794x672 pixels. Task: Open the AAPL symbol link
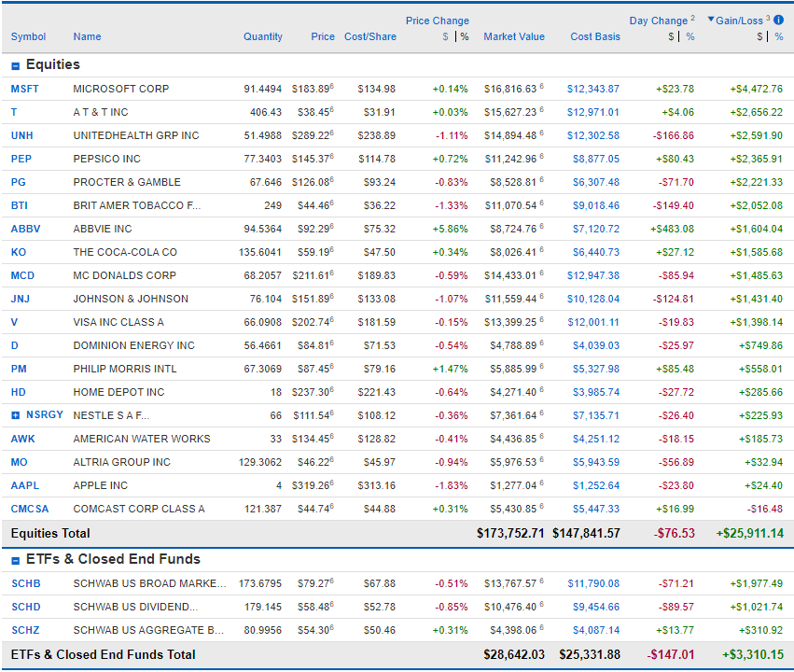coord(25,485)
